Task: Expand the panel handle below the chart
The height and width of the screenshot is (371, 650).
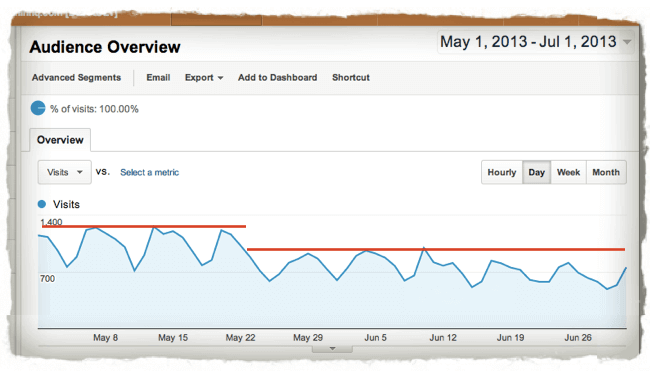Action: [x=332, y=349]
